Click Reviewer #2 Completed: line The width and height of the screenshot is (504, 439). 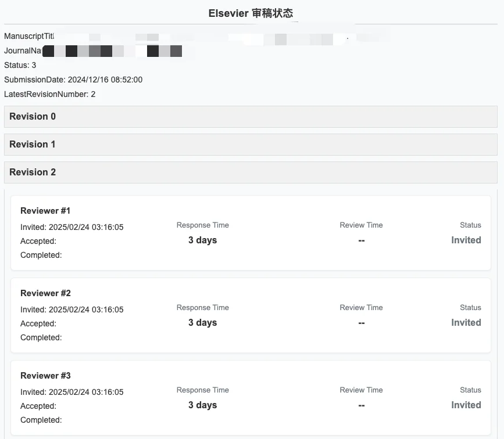pos(41,337)
